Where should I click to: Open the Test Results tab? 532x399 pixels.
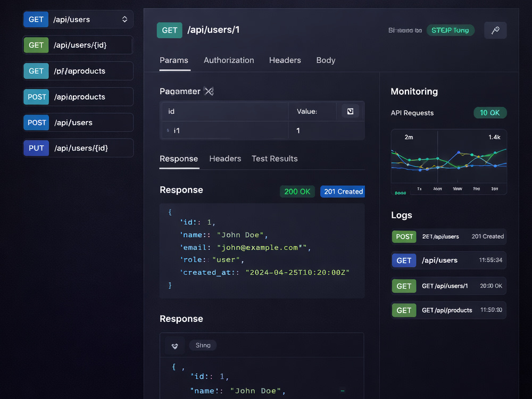click(275, 159)
